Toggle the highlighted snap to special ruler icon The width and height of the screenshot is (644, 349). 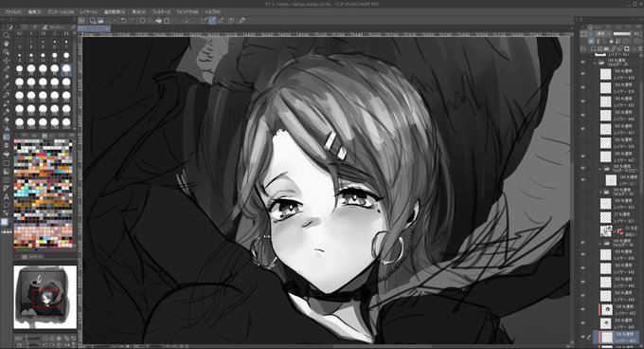pyautogui.click(x=212, y=20)
